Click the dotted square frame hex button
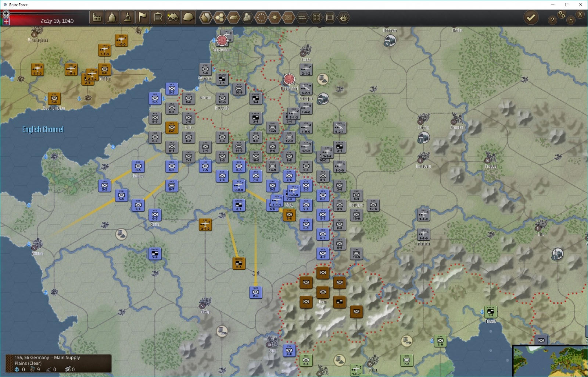 coord(330,17)
